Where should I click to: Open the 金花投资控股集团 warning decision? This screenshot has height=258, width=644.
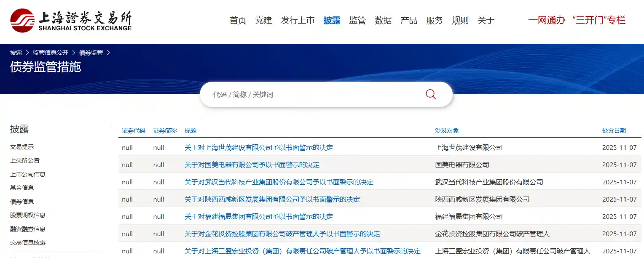click(282, 234)
